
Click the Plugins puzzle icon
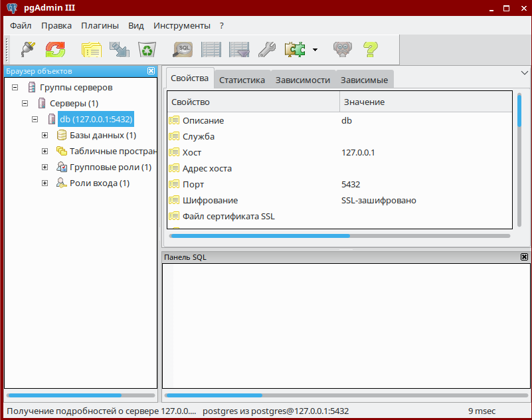[295, 50]
